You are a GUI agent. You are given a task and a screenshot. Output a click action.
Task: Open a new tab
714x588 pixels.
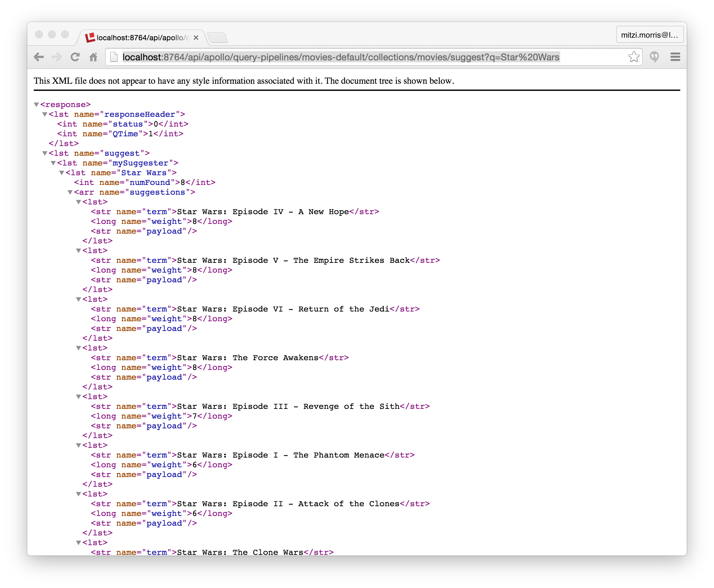[x=217, y=38]
